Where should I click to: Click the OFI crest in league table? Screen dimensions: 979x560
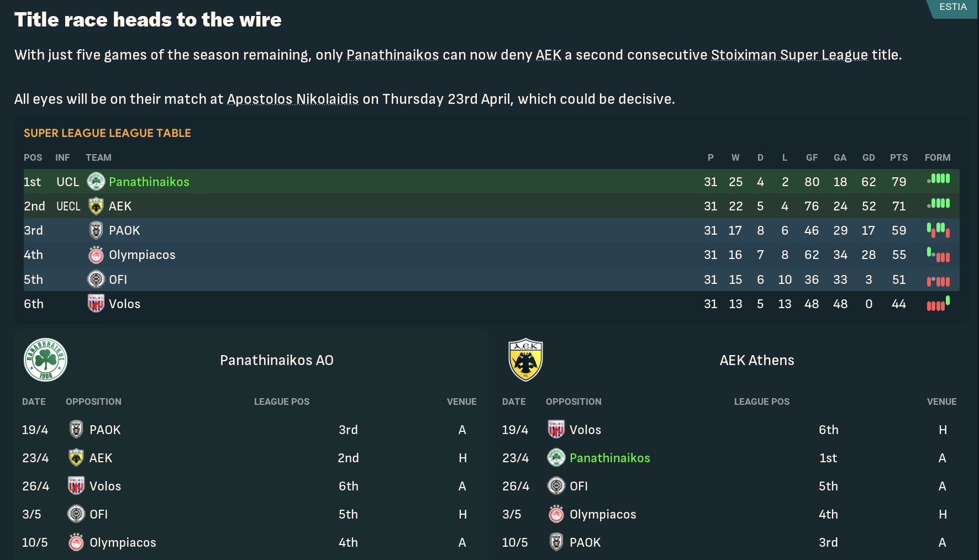tap(96, 279)
